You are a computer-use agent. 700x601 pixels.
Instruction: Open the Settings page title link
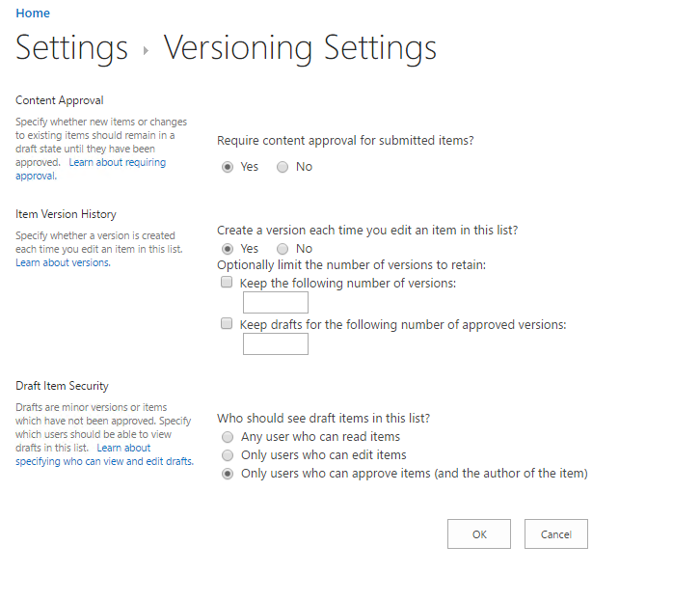(x=72, y=47)
